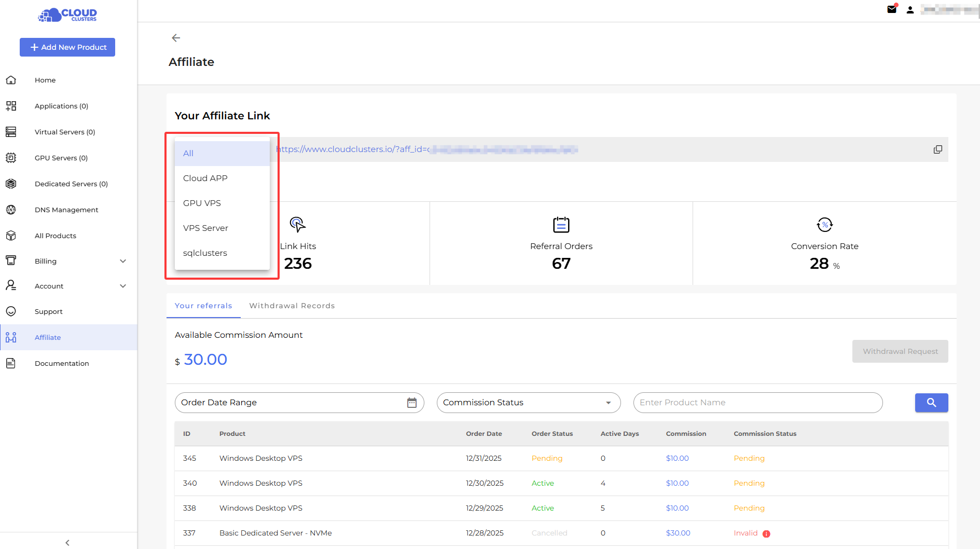The image size is (980, 549).
Task: Click the user profile icon
Action: [x=910, y=10]
